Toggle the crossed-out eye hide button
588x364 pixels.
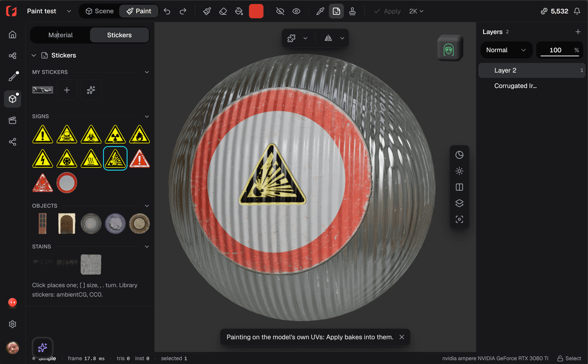click(x=280, y=11)
